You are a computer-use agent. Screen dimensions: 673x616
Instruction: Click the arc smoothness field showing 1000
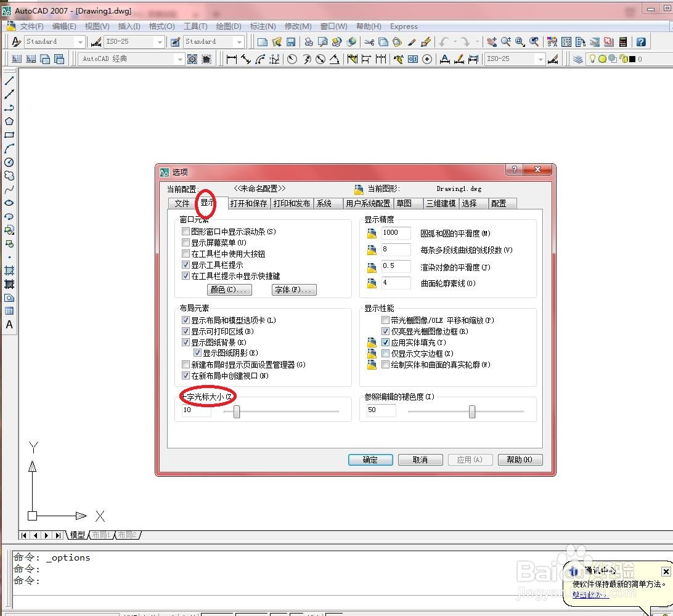click(x=396, y=232)
